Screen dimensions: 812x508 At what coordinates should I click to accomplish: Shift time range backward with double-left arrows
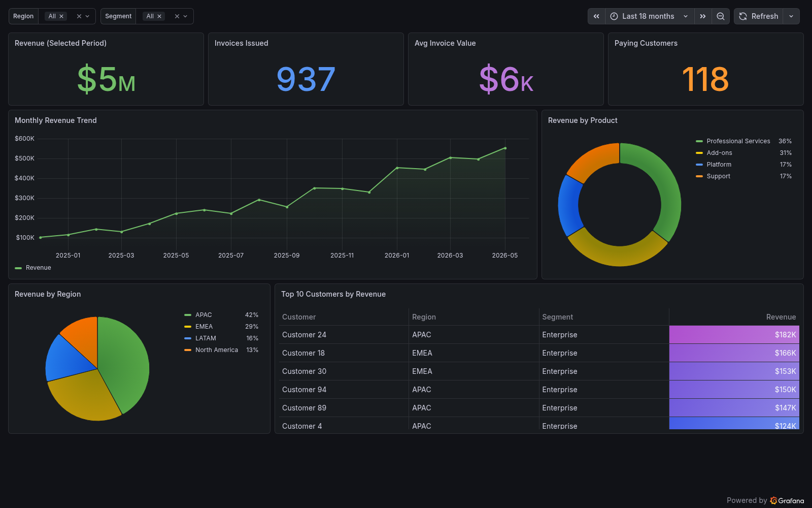pyautogui.click(x=596, y=16)
